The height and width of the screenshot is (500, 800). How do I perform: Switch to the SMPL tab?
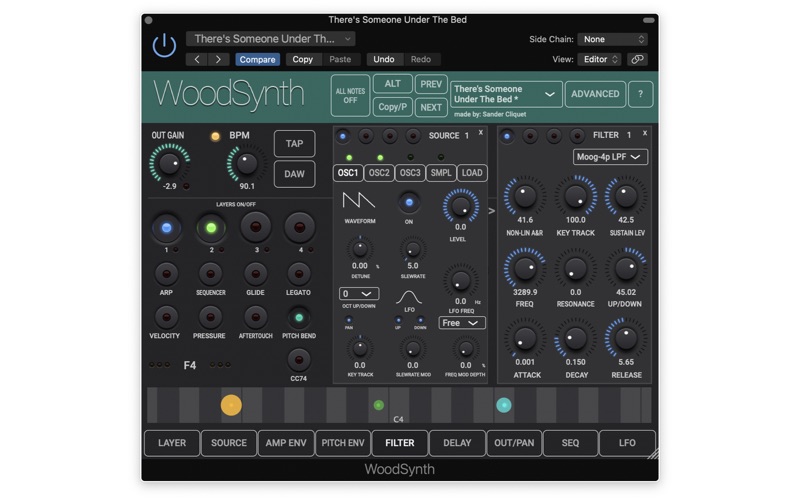click(441, 173)
